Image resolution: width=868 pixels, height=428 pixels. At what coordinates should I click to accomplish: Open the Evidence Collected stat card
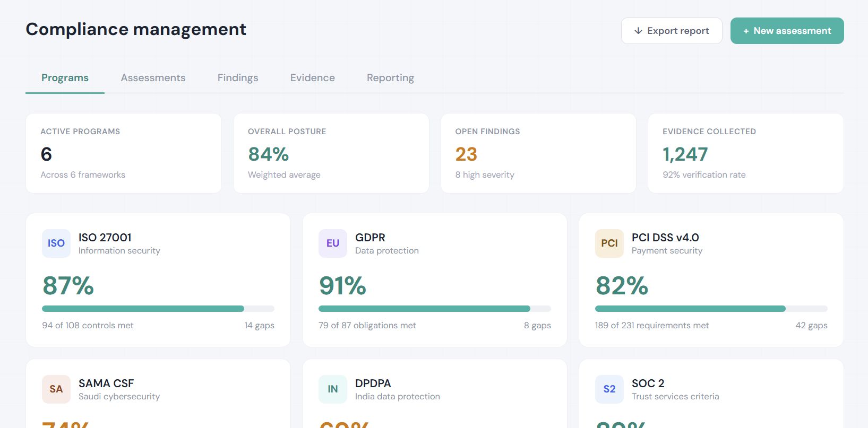(746, 153)
